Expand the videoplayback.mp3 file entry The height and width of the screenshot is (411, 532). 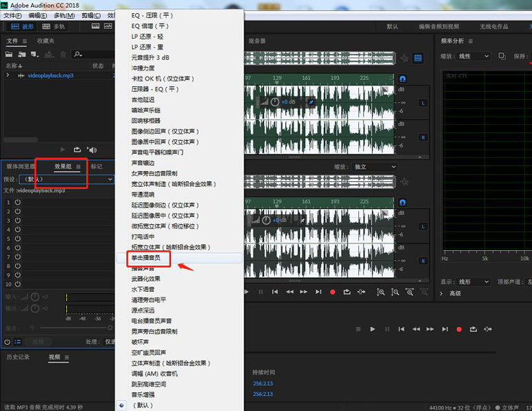pos(8,74)
